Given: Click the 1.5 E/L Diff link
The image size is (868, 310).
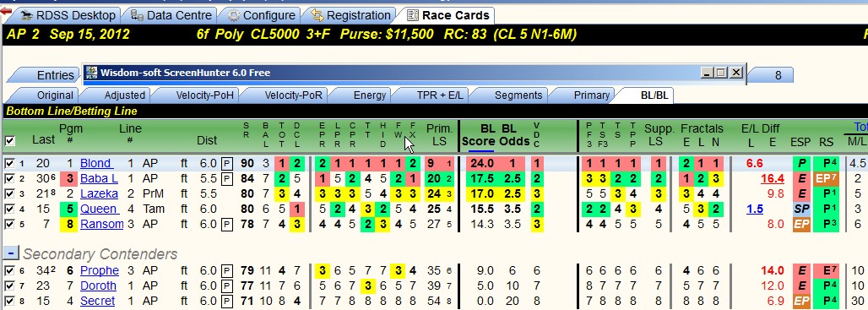Looking at the screenshot, I should tap(755, 209).
